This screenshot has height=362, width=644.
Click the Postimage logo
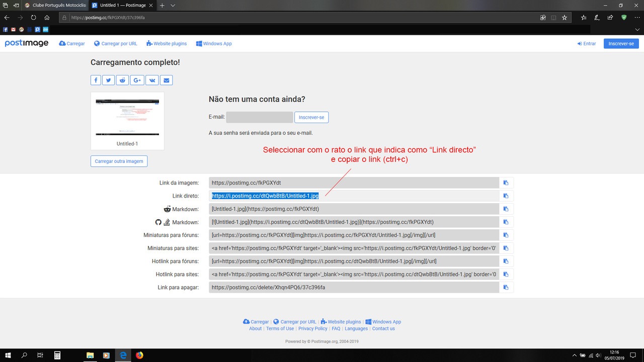click(x=27, y=43)
